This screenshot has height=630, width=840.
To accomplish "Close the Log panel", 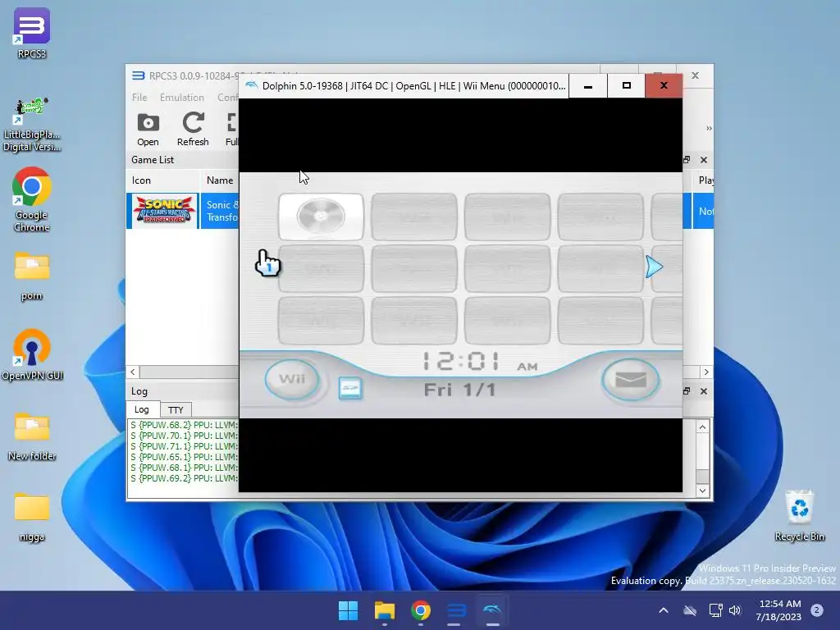I will 704,391.
